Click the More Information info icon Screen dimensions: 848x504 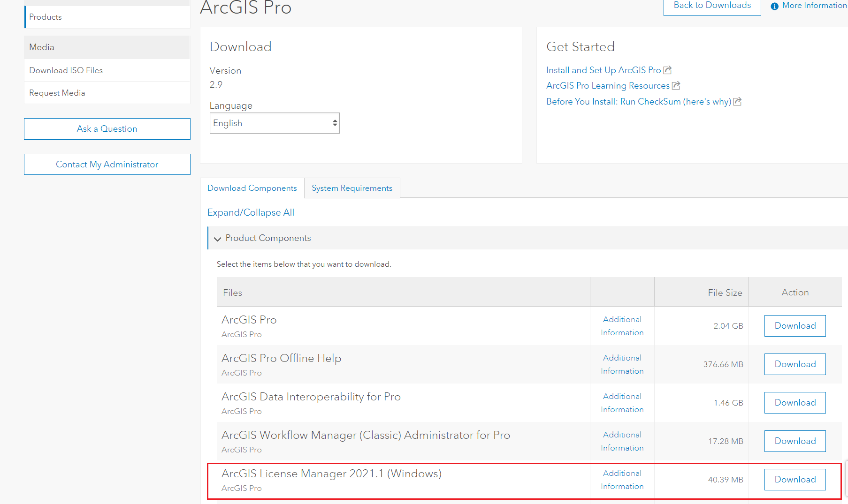[x=774, y=6]
